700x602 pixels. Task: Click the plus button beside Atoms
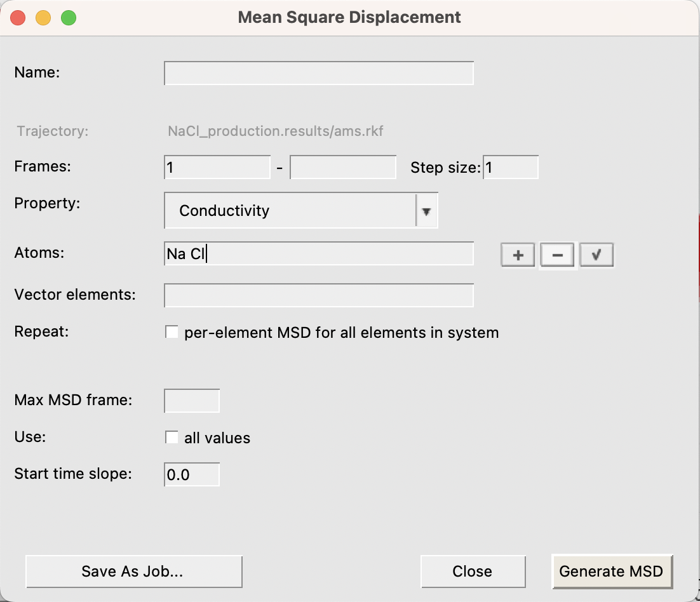point(518,255)
